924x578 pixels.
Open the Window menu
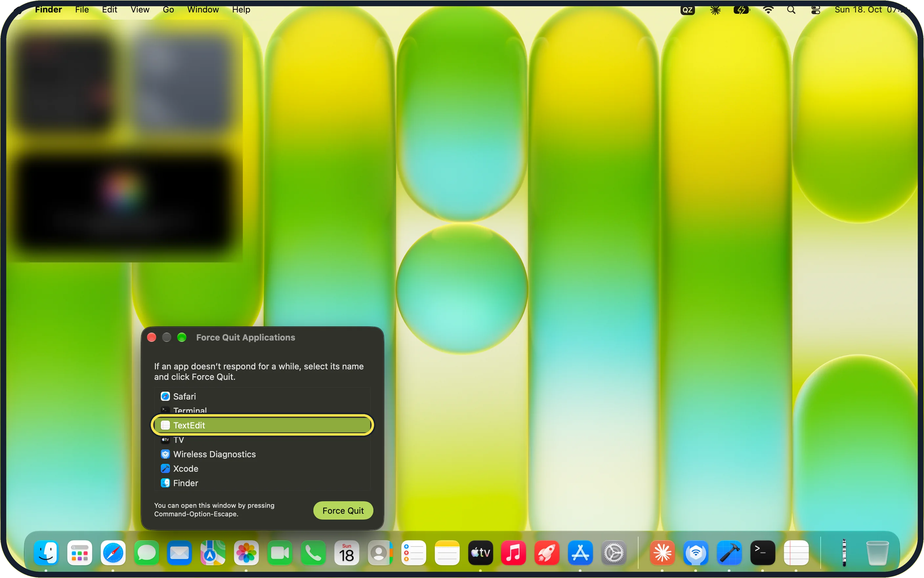click(x=203, y=10)
